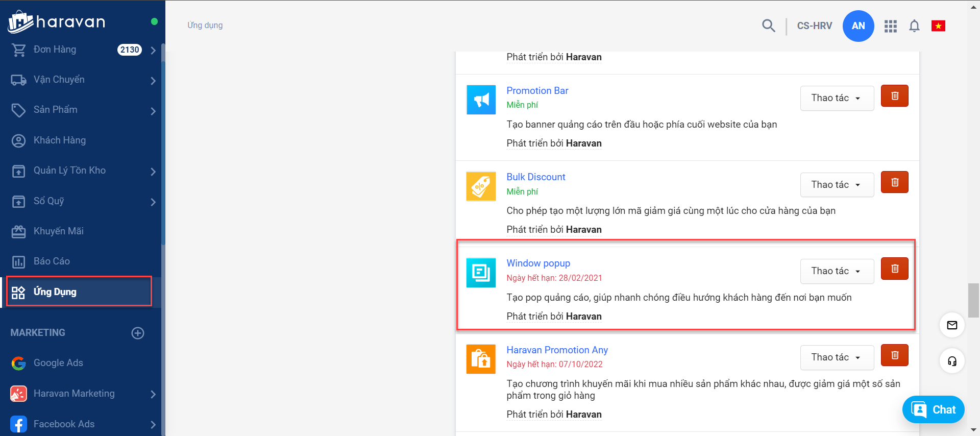Click the Haravan Promotion Any app icon
The image size is (980, 436).
(x=481, y=359)
